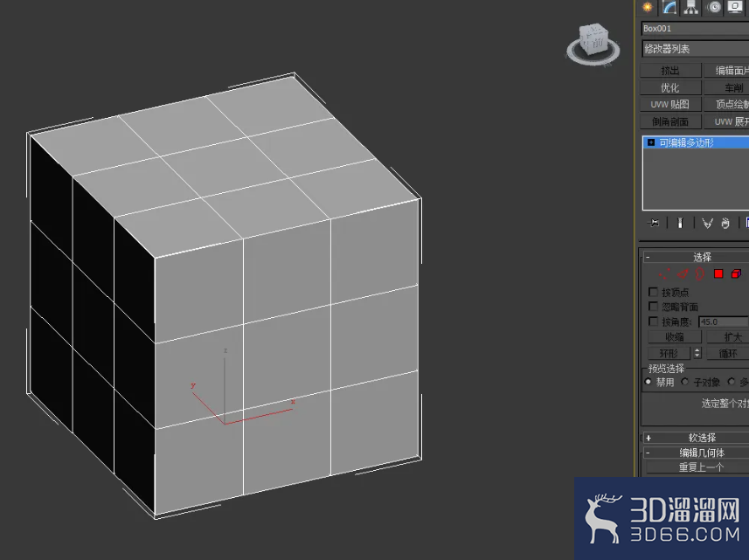Click the X axis gizmo handle
Image resolution: width=749 pixels, height=560 pixels.
293,402
